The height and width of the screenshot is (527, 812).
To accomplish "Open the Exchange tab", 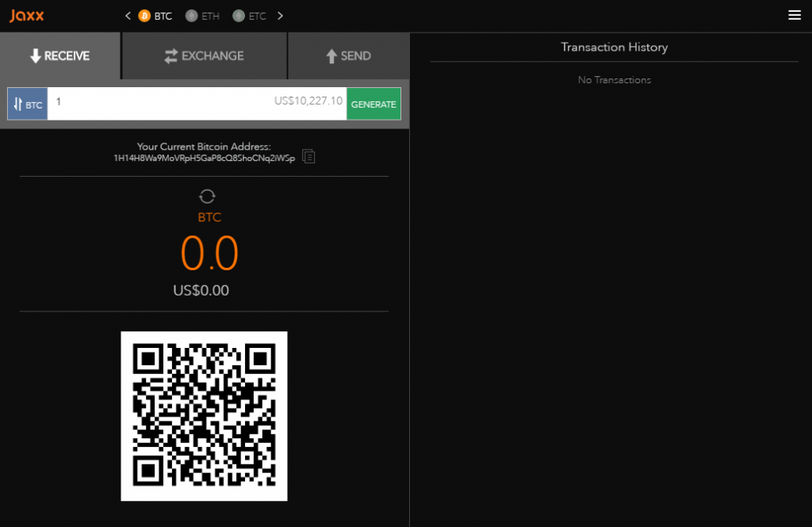I will (204, 56).
